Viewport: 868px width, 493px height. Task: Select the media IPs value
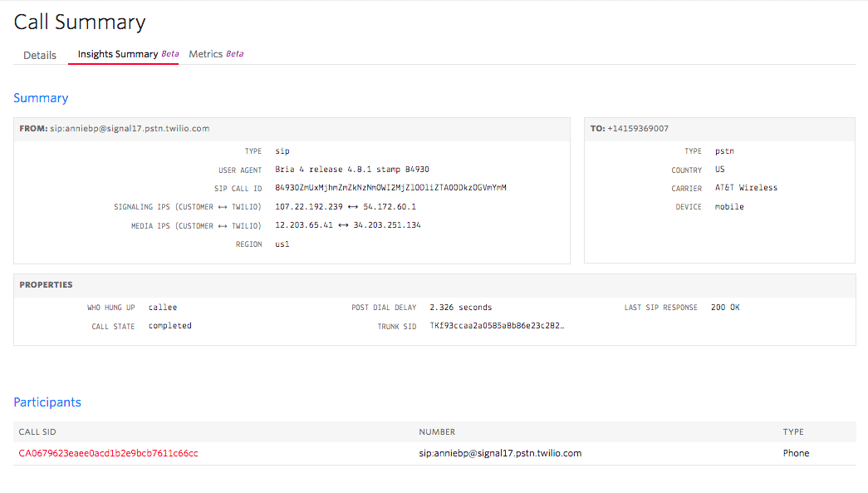pyautogui.click(x=347, y=225)
